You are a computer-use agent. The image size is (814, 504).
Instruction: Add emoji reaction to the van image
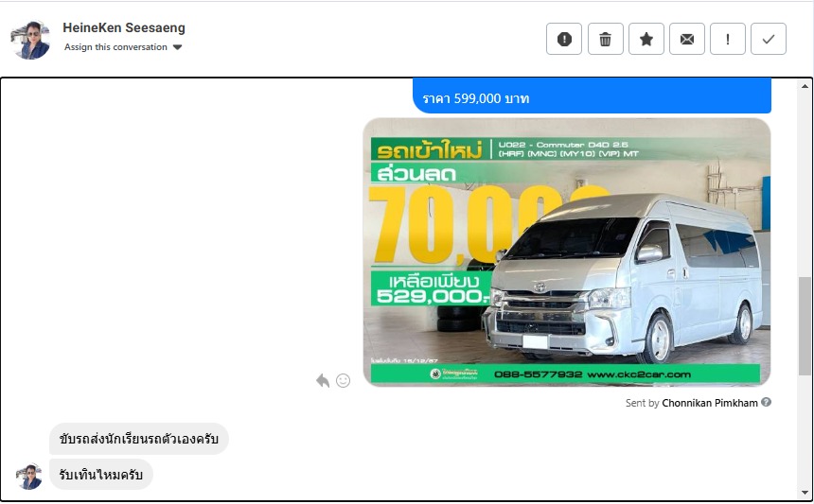point(344,380)
